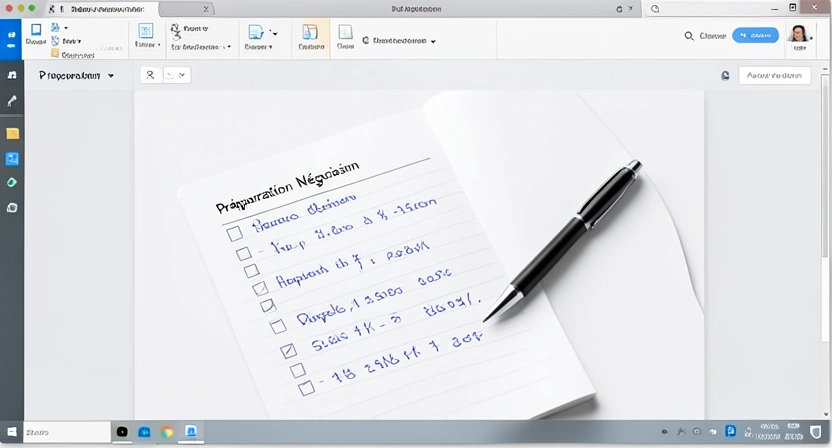
Task: Click the taskbar clock
Action: [780, 431]
